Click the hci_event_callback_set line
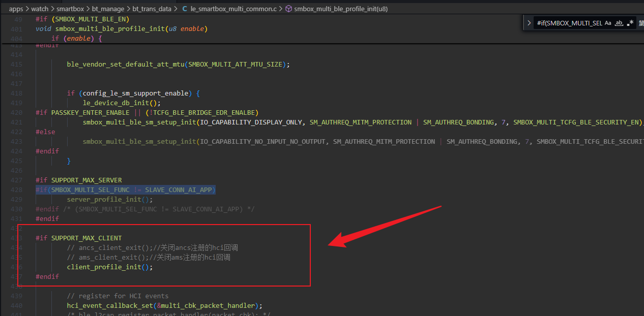The height and width of the screenshot is (316, 644). tap(165, 306)
